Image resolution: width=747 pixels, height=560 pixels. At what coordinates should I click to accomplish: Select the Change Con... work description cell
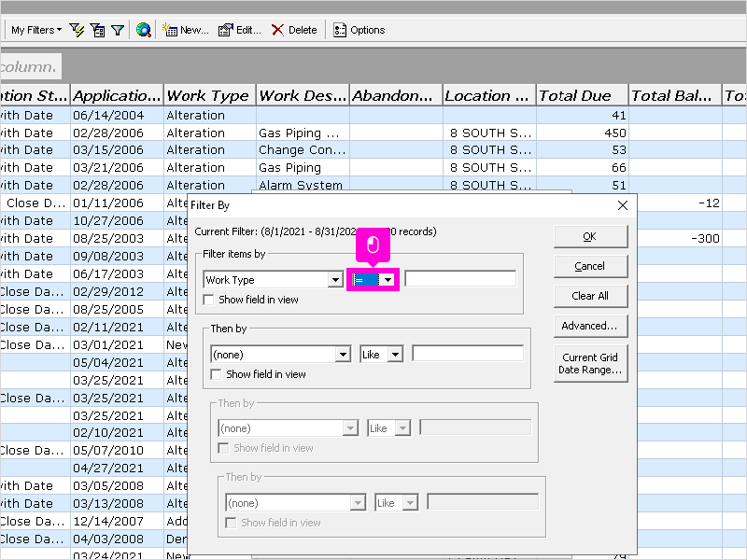coord(303,150)
